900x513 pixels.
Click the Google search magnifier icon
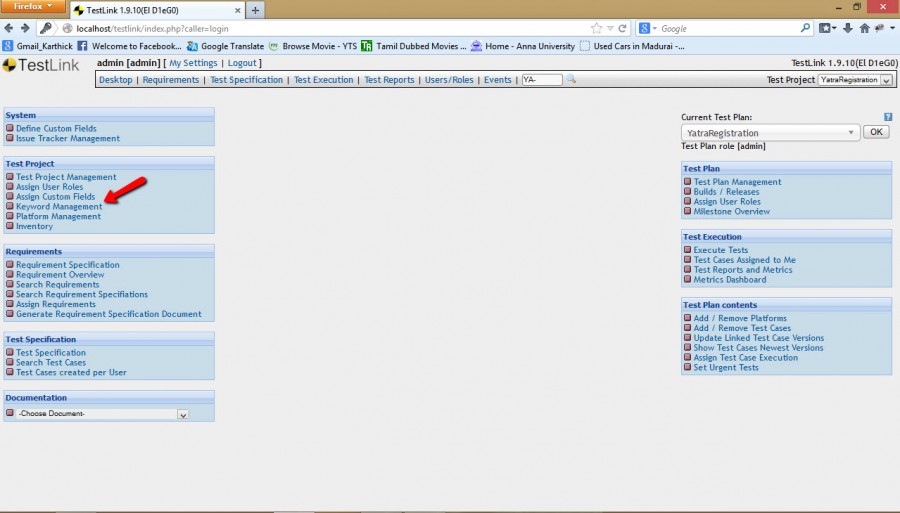pyautogui.click(x=805, y=28)
